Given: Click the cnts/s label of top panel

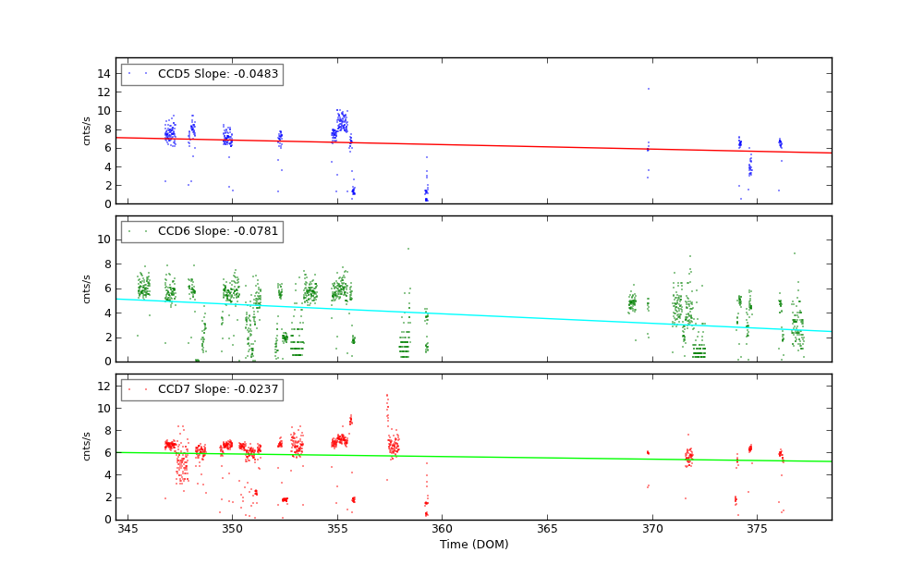Looking at the screenshot, I should [88, 131].
